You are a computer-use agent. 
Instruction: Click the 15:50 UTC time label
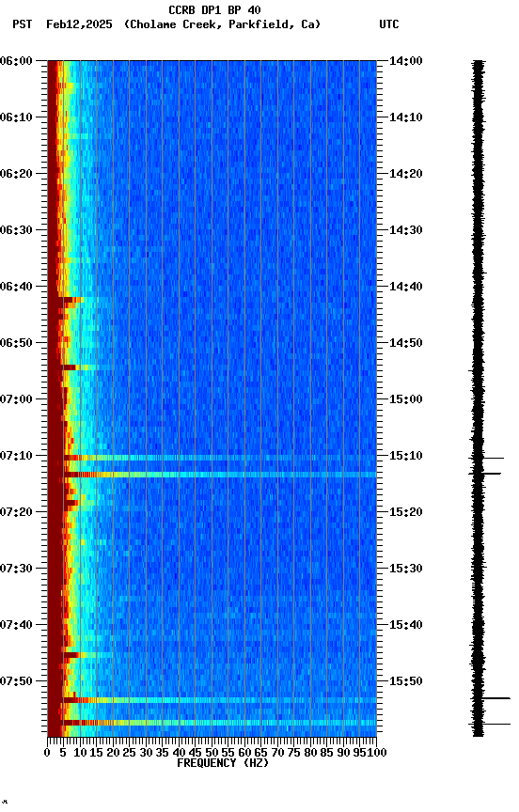pyautogui.click(x=406, y=682)
